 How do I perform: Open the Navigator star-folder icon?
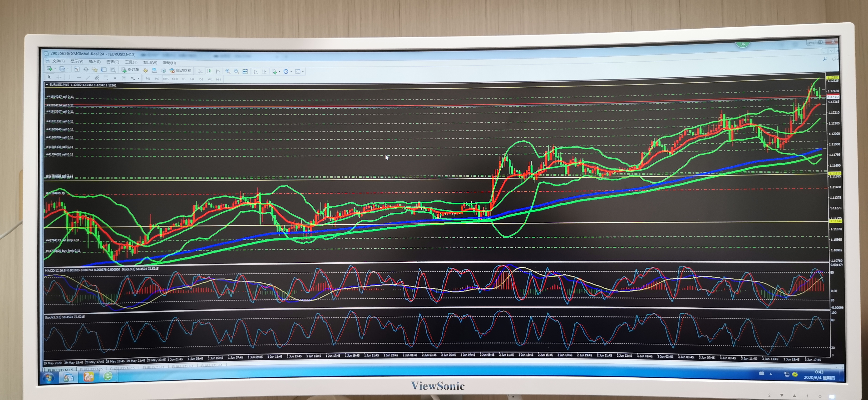click(95, 70)
